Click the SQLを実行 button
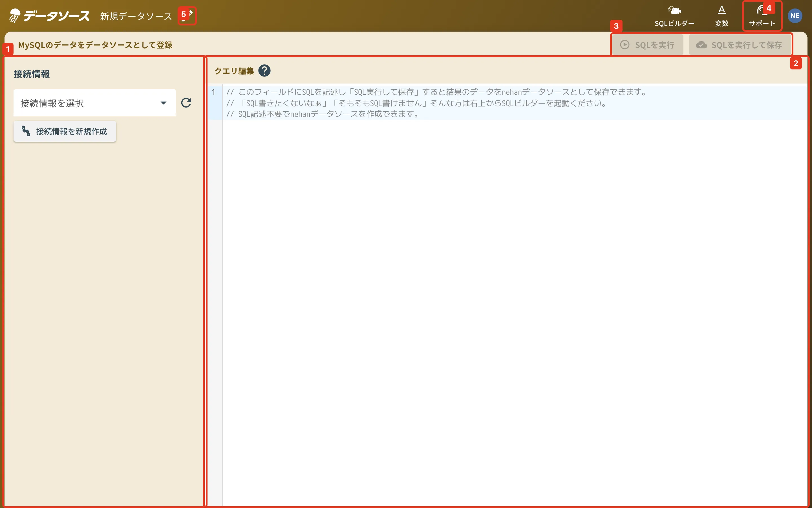Screen dimensions: 812x508 pyautogui.click(x=647, y=45)
